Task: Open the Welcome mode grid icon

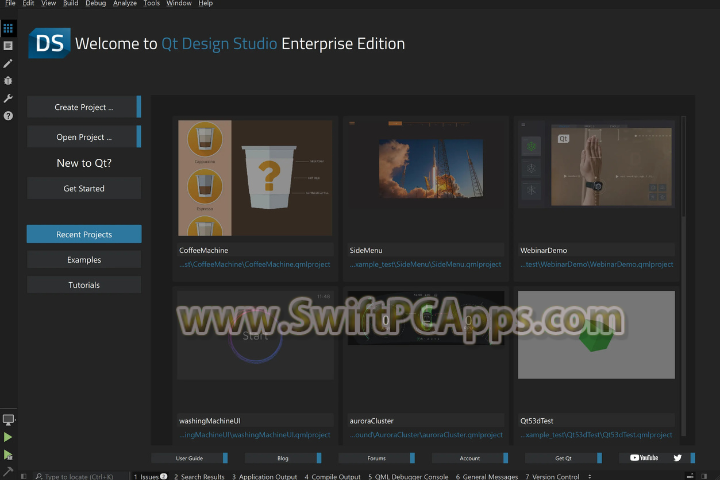Action: pos(8,28)
